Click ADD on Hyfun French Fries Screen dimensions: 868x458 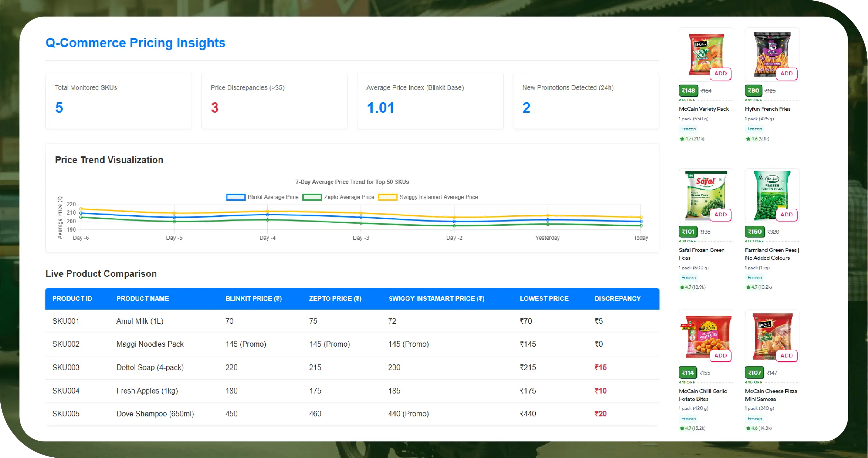tap(786, 74)
